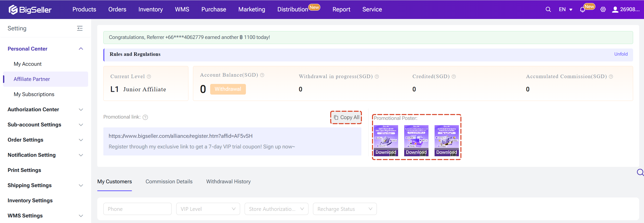Click the account name 26908...
Image resolution: width=644 pixels, height=223 pixels.
point(630,10)
